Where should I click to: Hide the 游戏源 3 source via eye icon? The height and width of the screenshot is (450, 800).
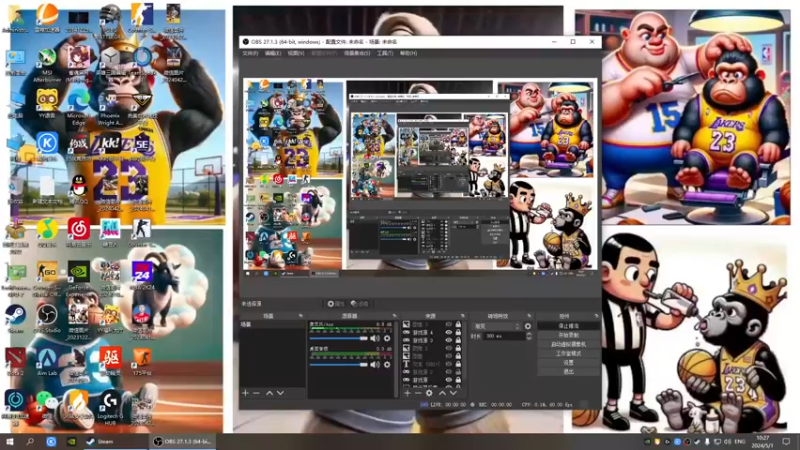coord(448,340)
